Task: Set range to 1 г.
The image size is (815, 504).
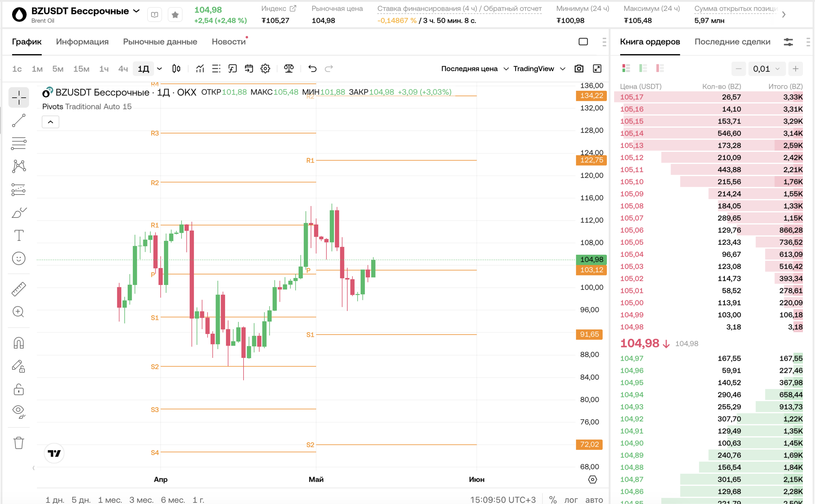Action: pyautogui.click(x=198, y=500)
